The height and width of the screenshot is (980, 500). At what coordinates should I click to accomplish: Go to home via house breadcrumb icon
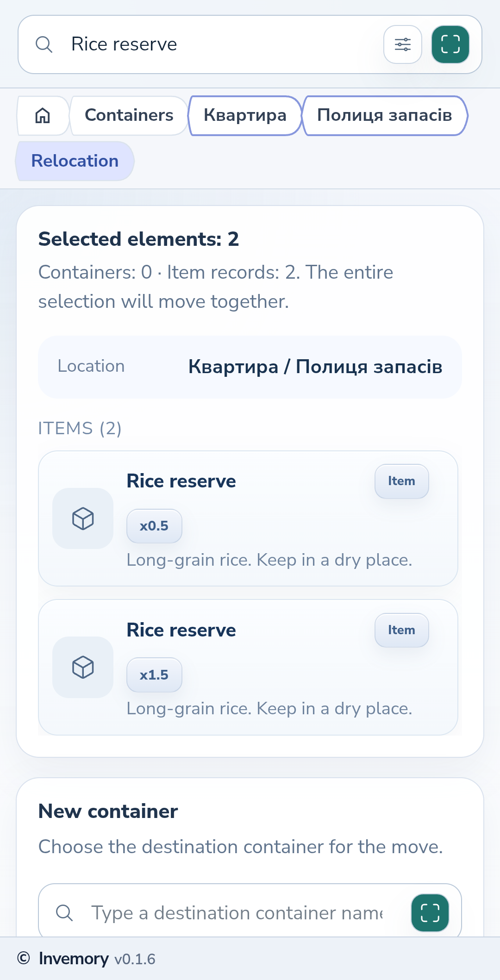tap(43, 115)
